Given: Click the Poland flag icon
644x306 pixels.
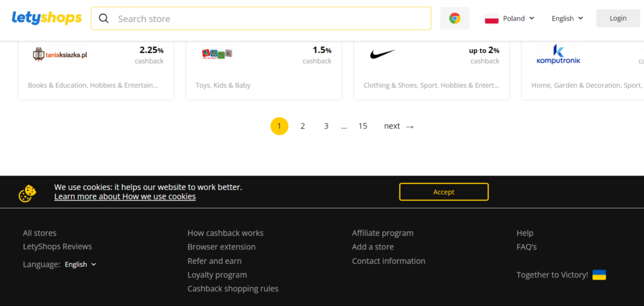Looking at the screenshot, I should tap(492, 18).
